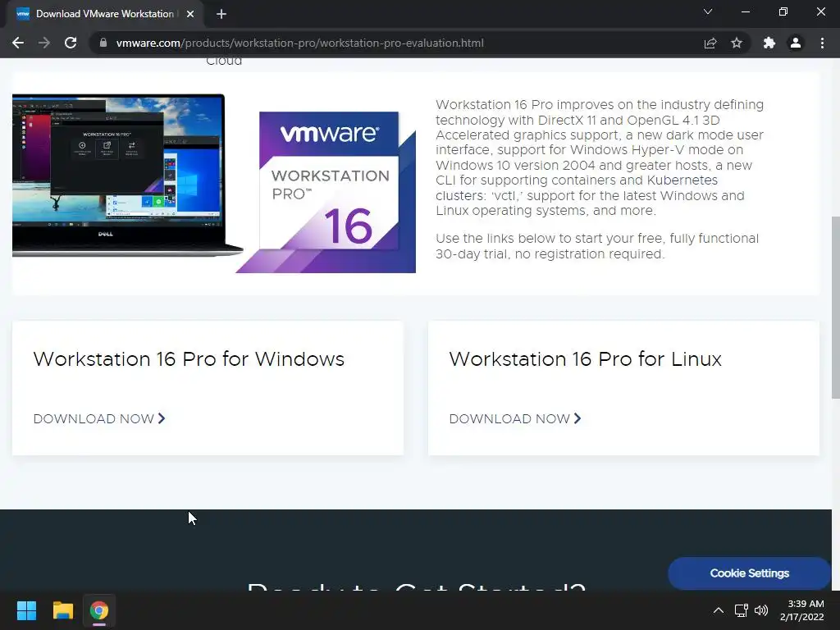Minimize the Chrome window

(x=745, y=11)
